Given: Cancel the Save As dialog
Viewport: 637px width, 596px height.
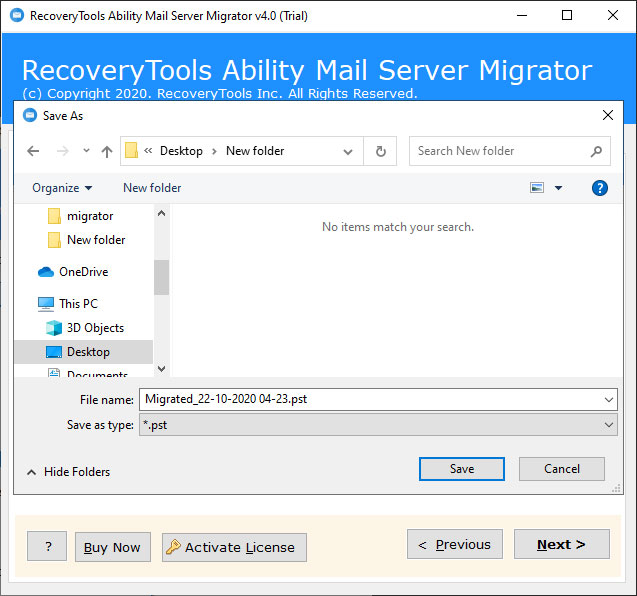Looking at the screenshot, I should [x=562, y=469].
